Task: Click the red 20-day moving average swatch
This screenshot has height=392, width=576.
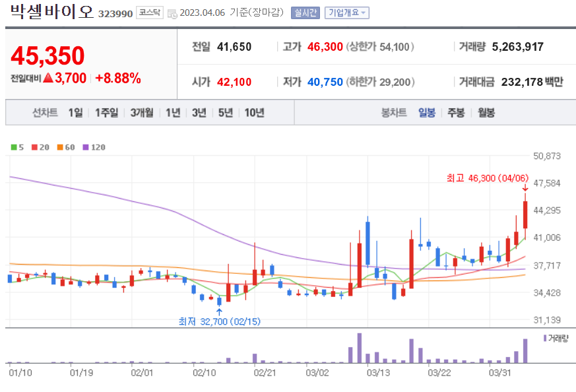Action: point(34,147)
